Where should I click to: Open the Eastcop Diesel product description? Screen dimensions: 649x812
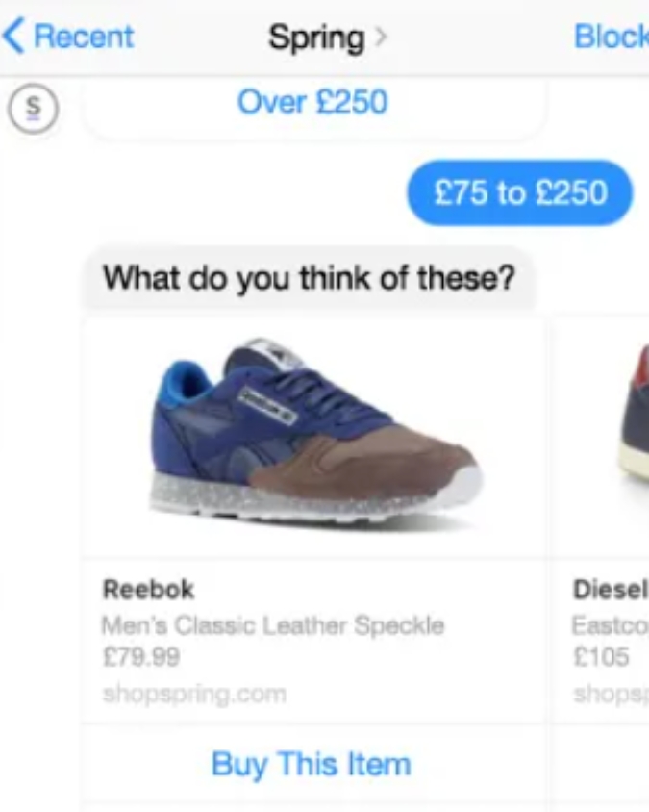[x=611, y=625]
